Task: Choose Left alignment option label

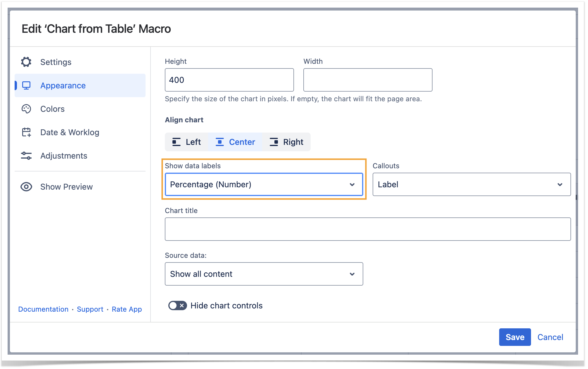Action: pyautogui.click(x=193, y=142)
